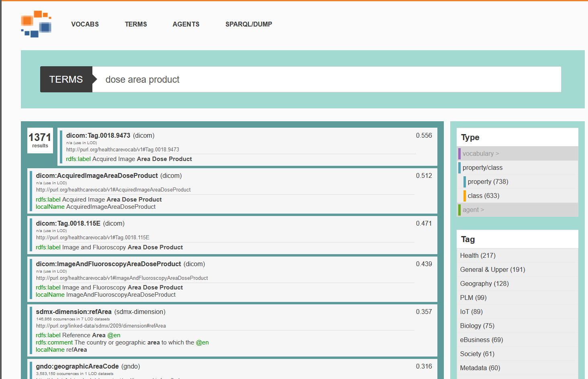588x379 pixels.
Task: Open SPARQL/DUMP page
Action: click(x=249, y=24)
